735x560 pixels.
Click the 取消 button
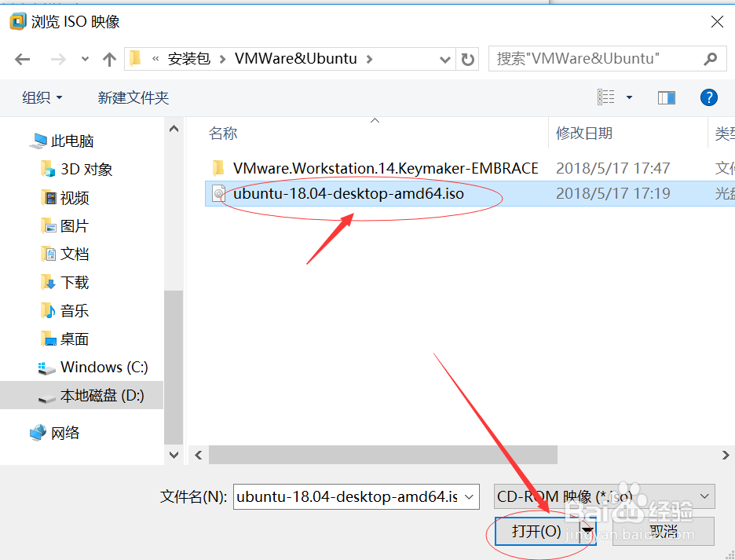[x=664, y=532]
